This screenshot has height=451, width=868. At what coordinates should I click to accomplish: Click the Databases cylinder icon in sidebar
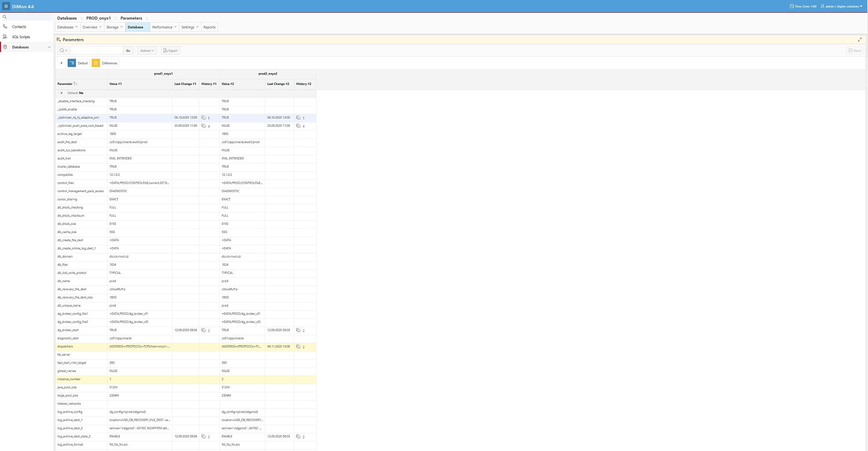pyautogui.click(x=5, y=47)
